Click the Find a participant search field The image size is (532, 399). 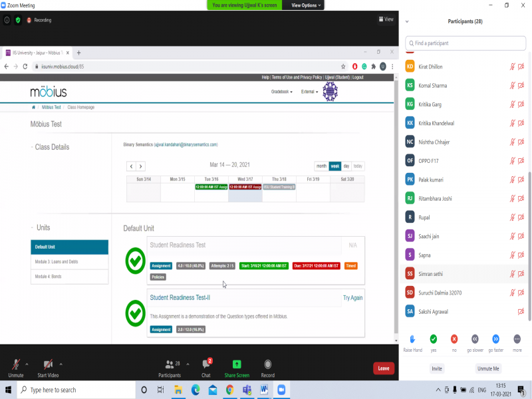(x=465, y=43)
